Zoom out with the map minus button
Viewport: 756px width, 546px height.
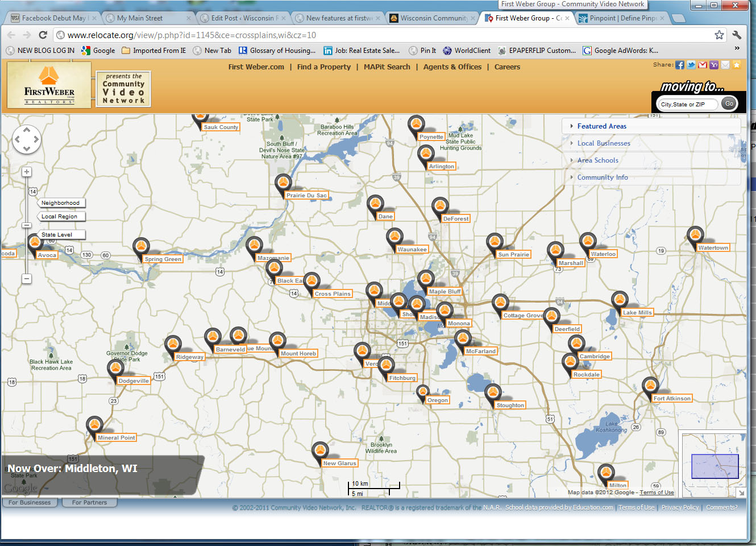[27, 279]
